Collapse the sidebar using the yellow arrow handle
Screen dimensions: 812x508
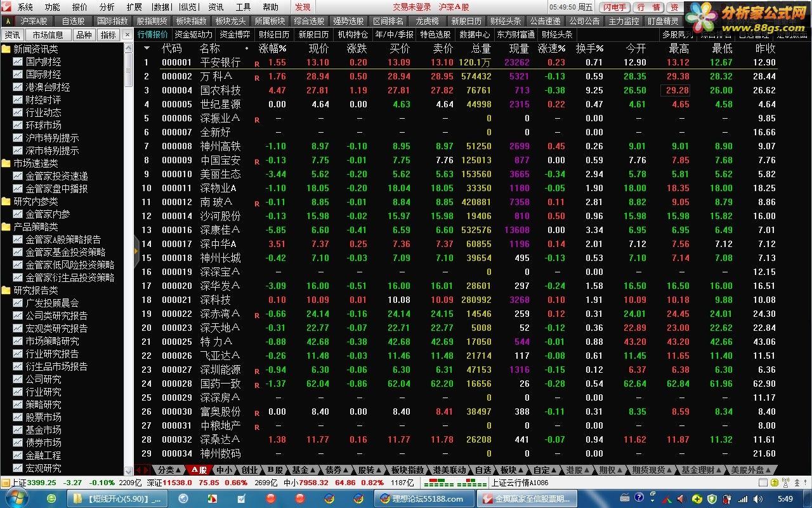click(136, 252)
